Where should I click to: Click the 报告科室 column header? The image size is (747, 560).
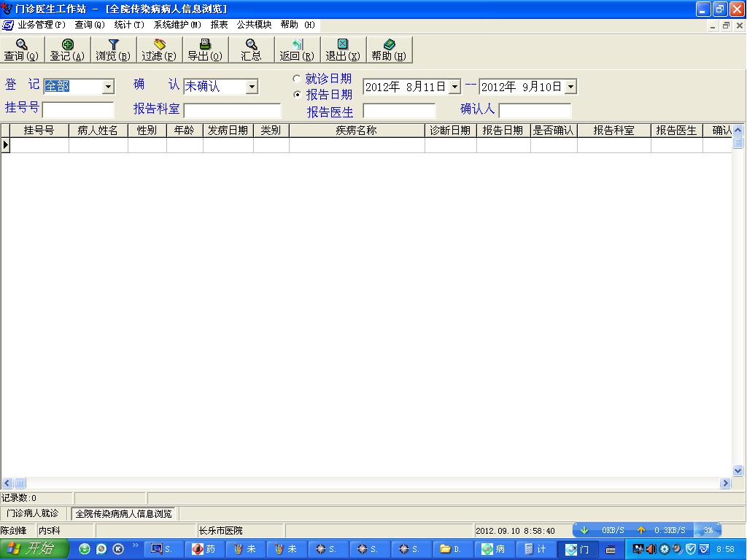(x=614, y=131)
